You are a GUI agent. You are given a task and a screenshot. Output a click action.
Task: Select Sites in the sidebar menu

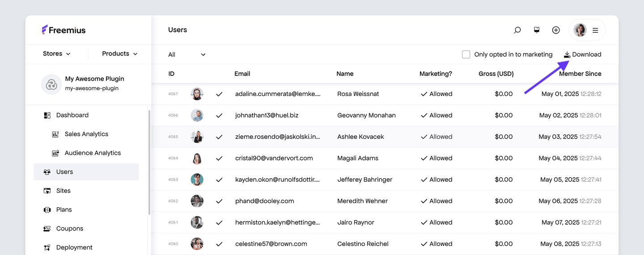(x=64, y=191)
